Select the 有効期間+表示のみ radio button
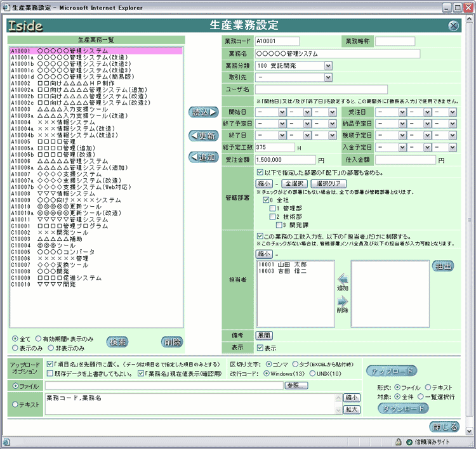This screenshot has width=476, height=449. 38,339
